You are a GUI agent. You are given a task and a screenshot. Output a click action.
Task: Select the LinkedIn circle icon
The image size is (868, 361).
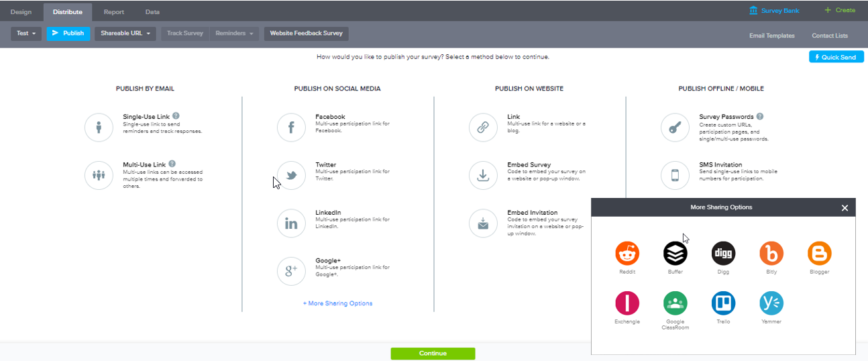(x=291, y=223)
